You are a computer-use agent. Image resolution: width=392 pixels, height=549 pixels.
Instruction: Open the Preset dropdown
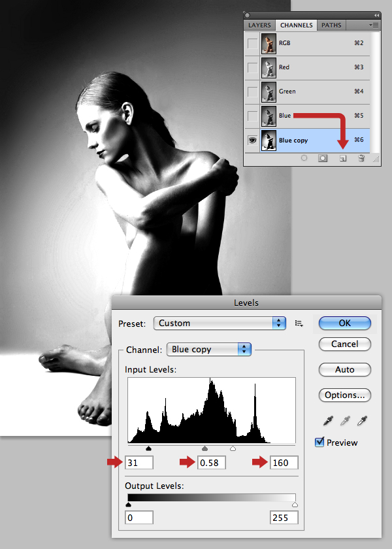220,323
